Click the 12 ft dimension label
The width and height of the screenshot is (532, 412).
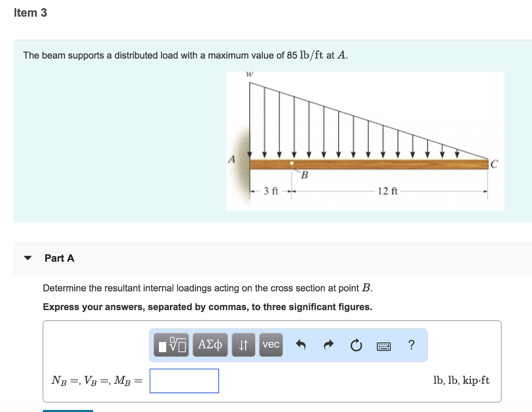388,191
